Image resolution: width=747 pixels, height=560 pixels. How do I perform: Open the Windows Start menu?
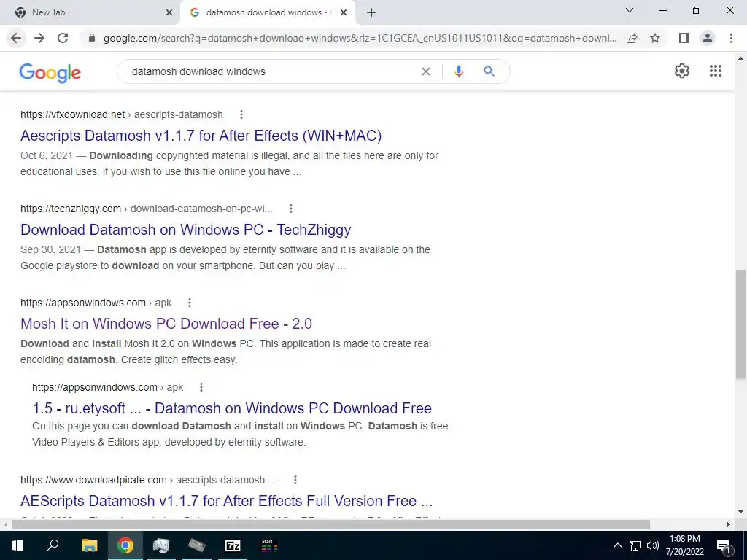tap(18, 545)
